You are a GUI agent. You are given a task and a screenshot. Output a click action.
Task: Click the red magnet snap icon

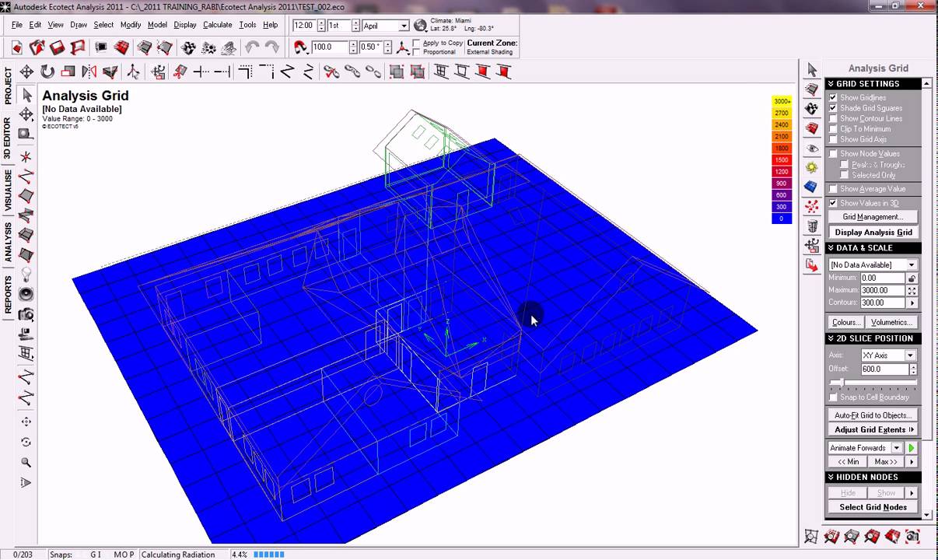click(x=301, y=47)
